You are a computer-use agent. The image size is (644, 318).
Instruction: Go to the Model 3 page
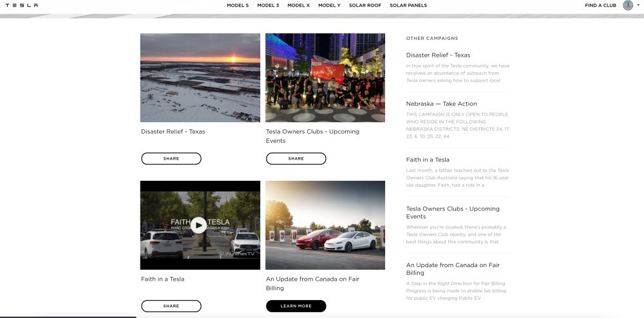[x=268, y=5]
